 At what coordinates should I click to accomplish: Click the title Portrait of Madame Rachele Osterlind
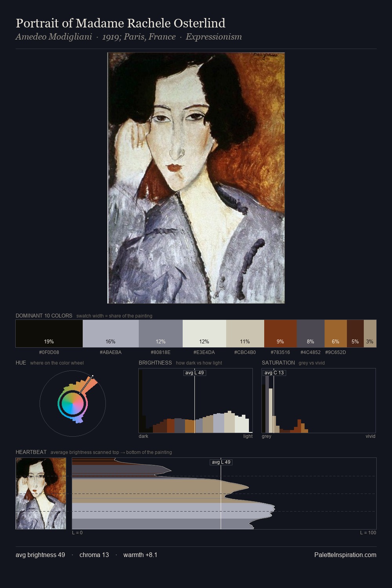[x=120, y=23]
